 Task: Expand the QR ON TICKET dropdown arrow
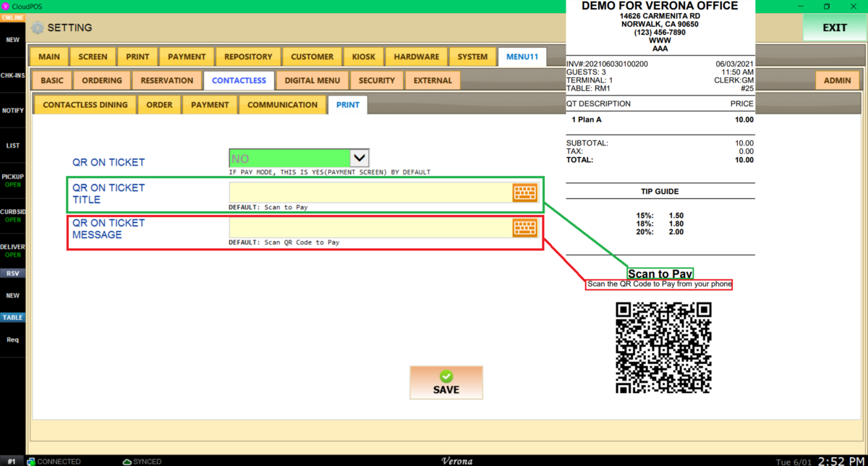pos(359,158)
